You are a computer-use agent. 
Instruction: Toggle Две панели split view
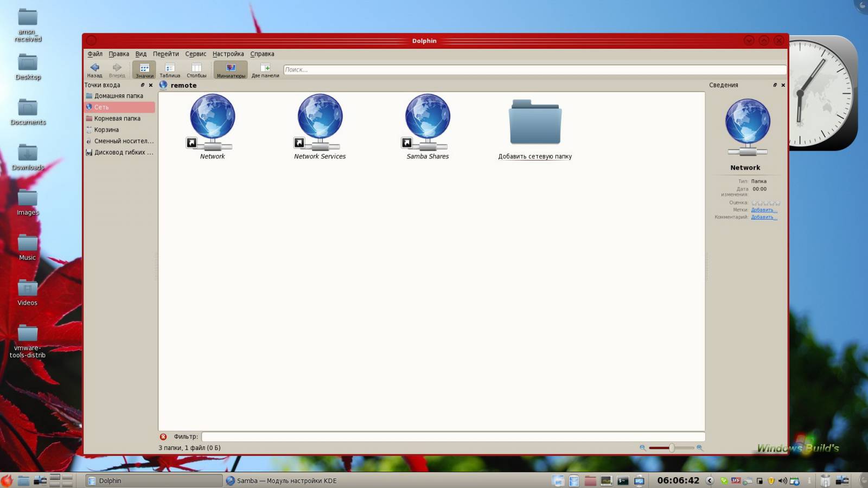pyautogui.click(x=265, y=69)
